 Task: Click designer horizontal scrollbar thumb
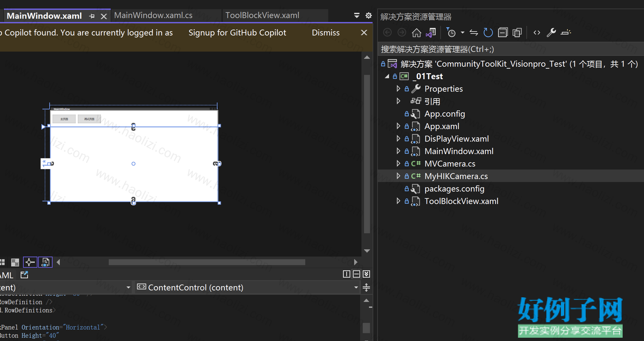207,262
